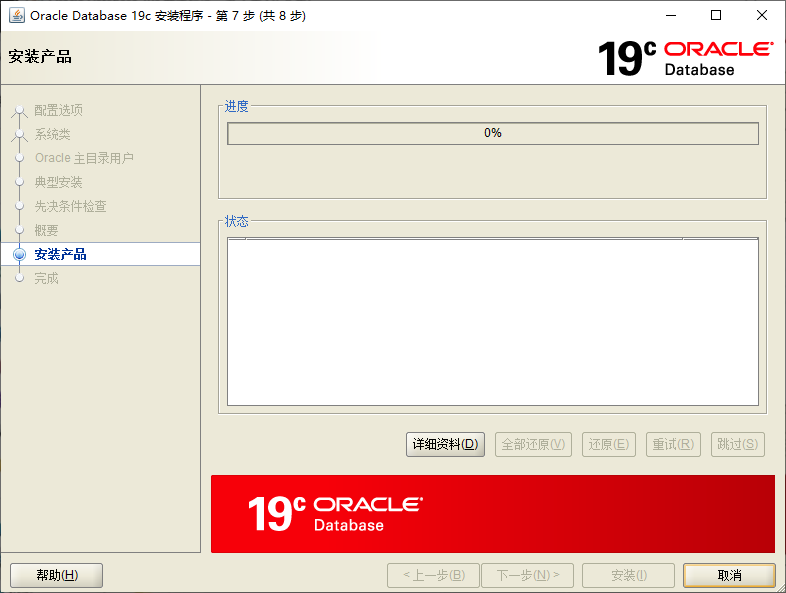The width and height of the screenshot is (786, 593).
Task: Cancel installation with the 取消 button
Action: [x=729, y=575]
